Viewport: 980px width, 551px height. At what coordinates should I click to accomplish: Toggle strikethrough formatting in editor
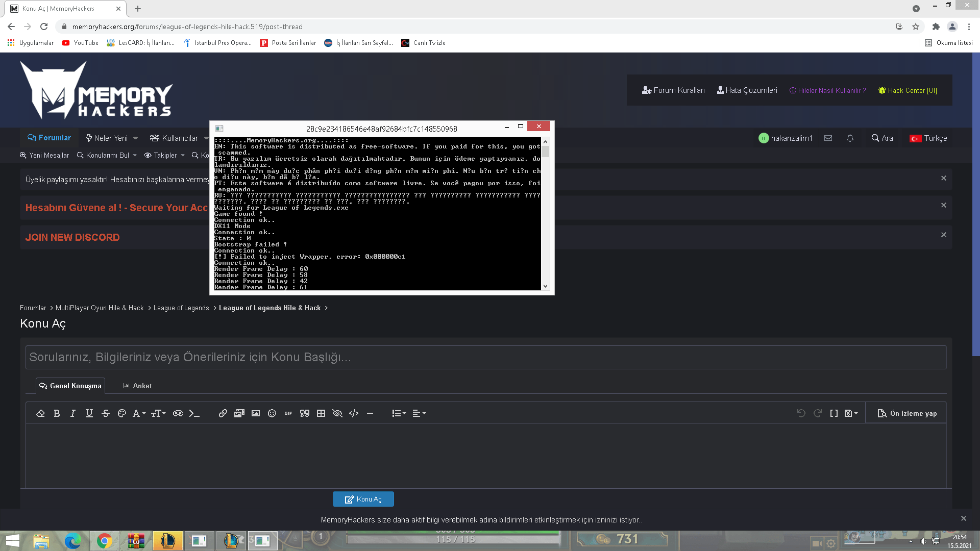[x=106, y=413]
